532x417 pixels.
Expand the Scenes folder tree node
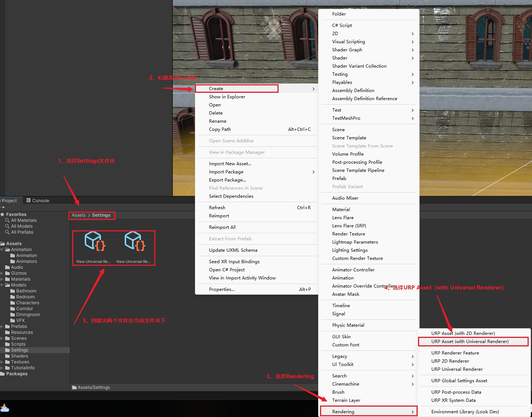coord(2,338)
